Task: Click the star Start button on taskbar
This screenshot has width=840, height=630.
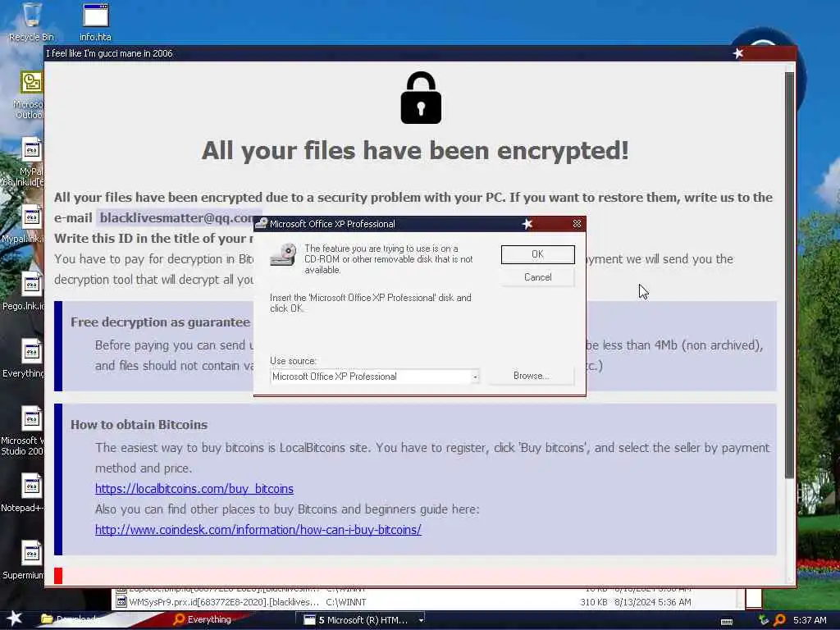Action: 14,619
